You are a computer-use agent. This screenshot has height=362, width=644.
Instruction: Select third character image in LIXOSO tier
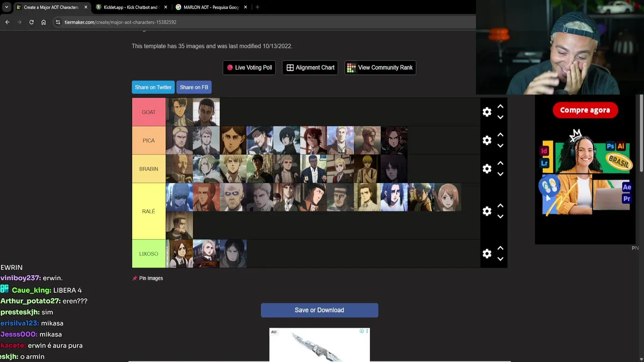[x=233, y=254]
